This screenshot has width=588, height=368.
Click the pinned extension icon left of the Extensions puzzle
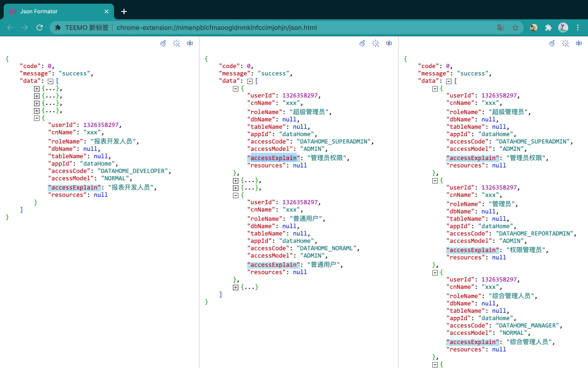click(534, 28)
